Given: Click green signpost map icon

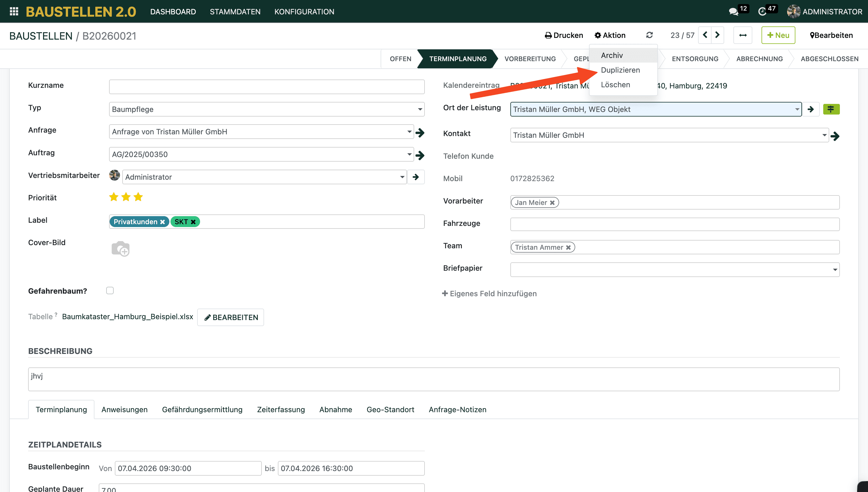Looking at the screenshot, I should (x=831, y=109).
